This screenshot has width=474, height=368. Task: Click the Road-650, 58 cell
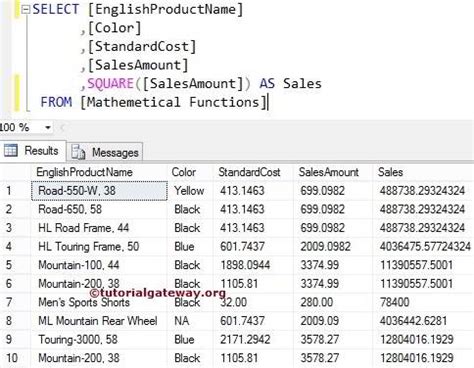coord(99,209)
